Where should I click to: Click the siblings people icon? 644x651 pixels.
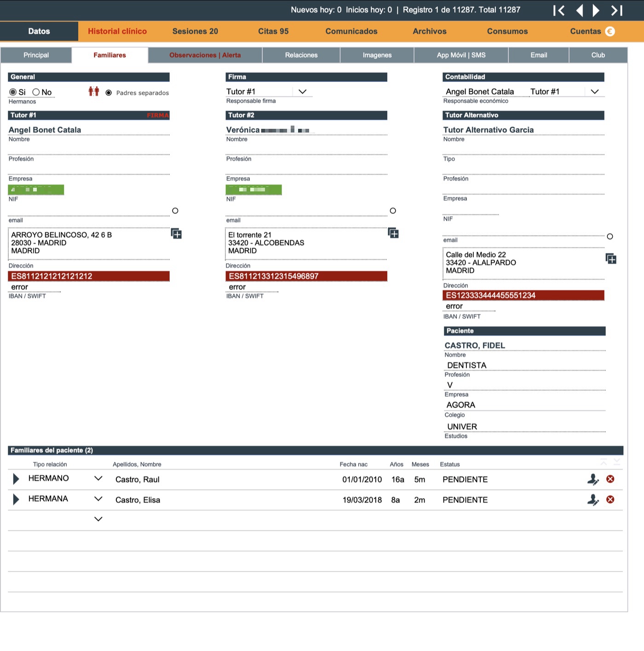(x=94, y=92)
